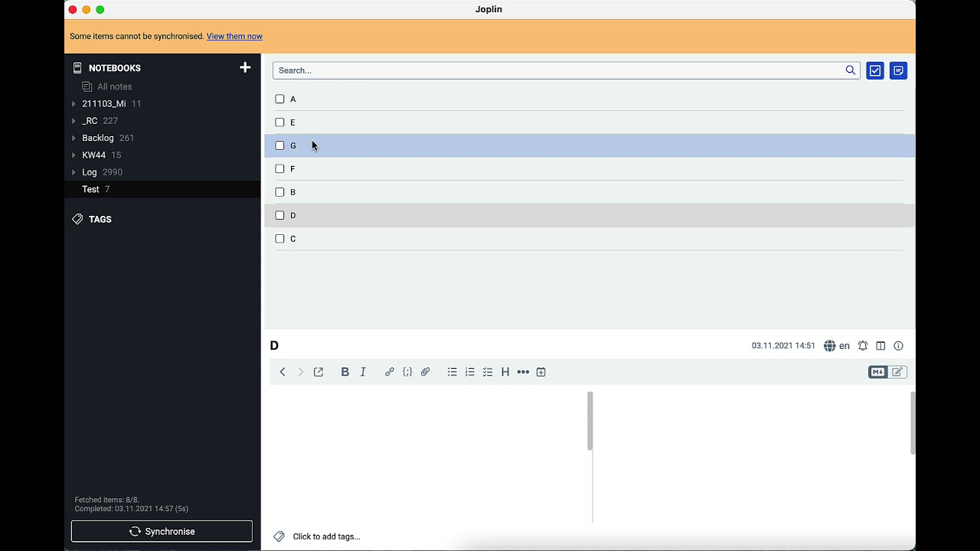Open the Log notebook name

pyautogui.click(x=90, y=172)
